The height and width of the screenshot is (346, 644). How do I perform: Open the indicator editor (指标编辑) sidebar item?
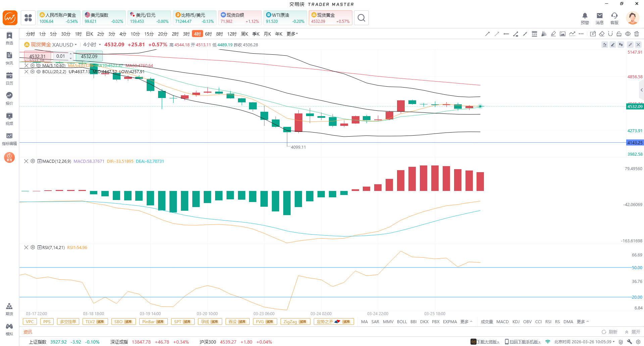point(9,139)
